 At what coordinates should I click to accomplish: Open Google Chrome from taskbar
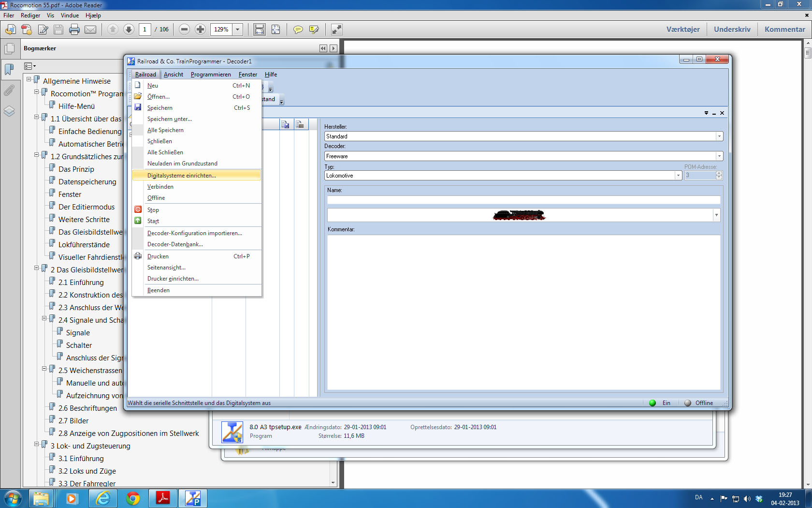pyautogui.click(x=132, y=498)
